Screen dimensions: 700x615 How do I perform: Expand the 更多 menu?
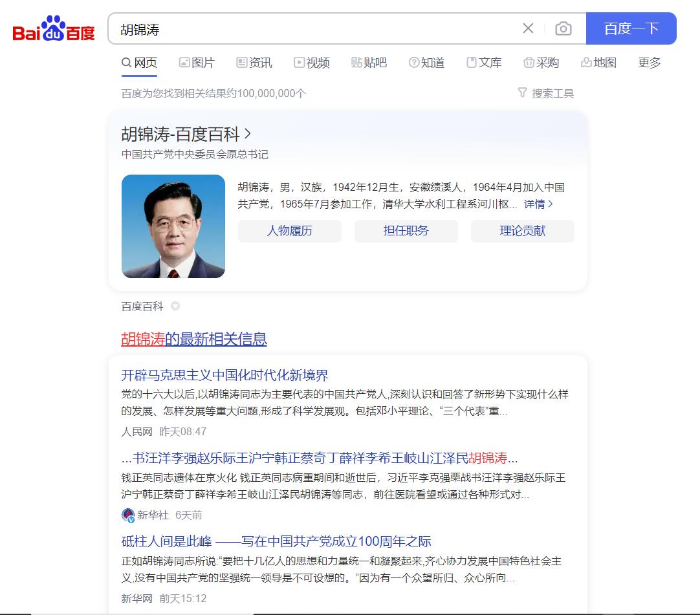650,63
